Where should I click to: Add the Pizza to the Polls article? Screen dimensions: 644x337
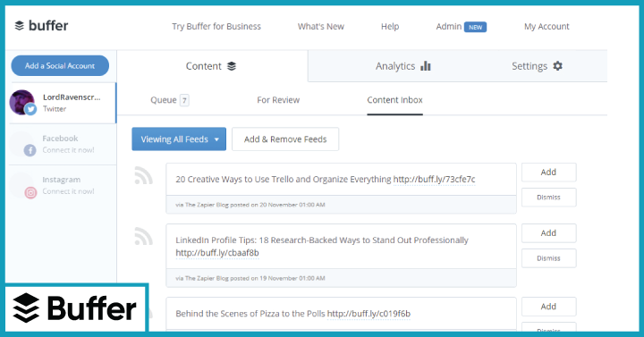tap(548, 307)
